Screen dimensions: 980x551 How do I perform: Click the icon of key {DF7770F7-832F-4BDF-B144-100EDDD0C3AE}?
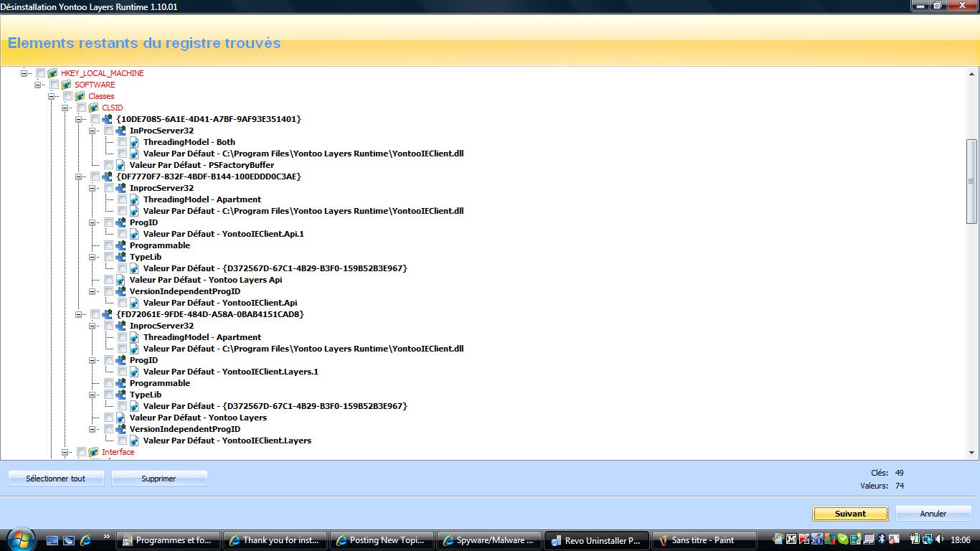pyautogui.click(x=107, y=176)
